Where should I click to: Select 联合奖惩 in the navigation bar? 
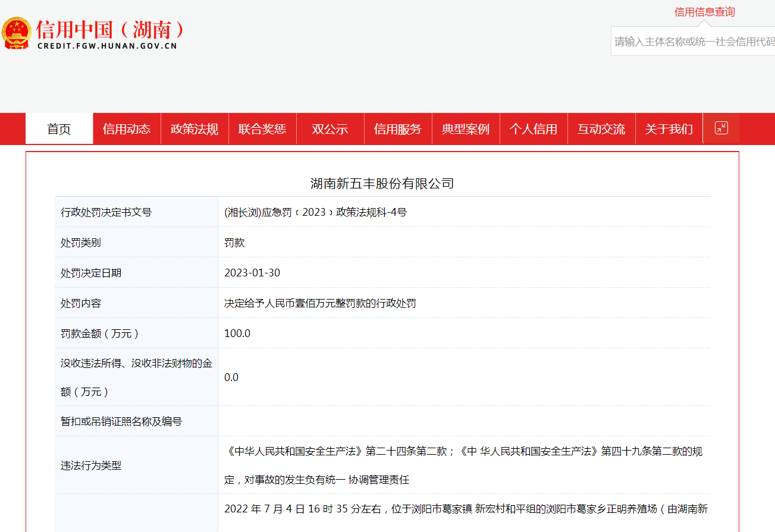[x=262, y=129]
